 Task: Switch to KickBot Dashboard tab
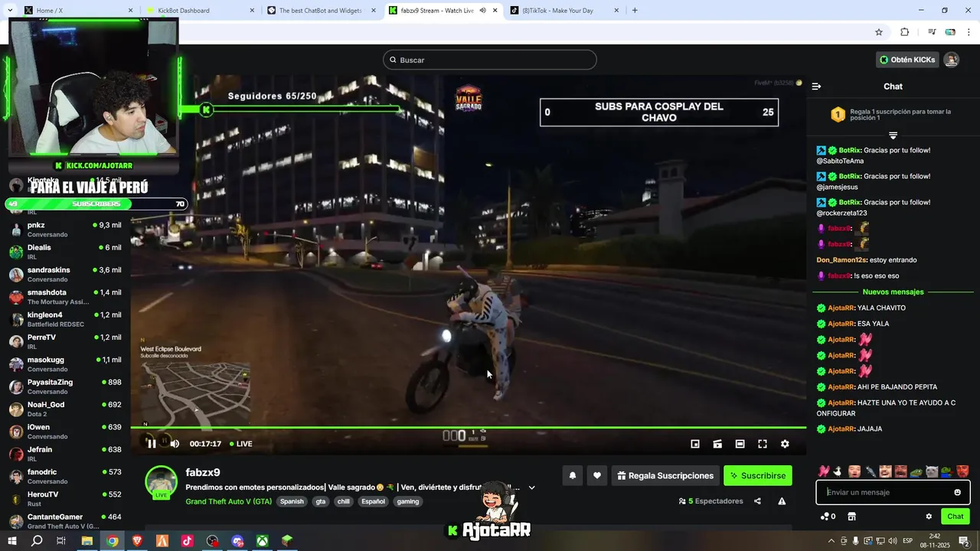point(201,11)
